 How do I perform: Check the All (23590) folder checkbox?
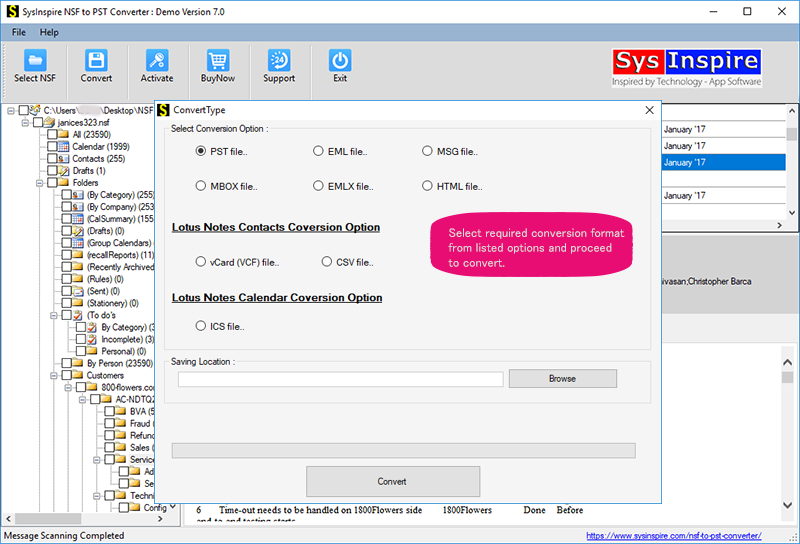[52, 134]
